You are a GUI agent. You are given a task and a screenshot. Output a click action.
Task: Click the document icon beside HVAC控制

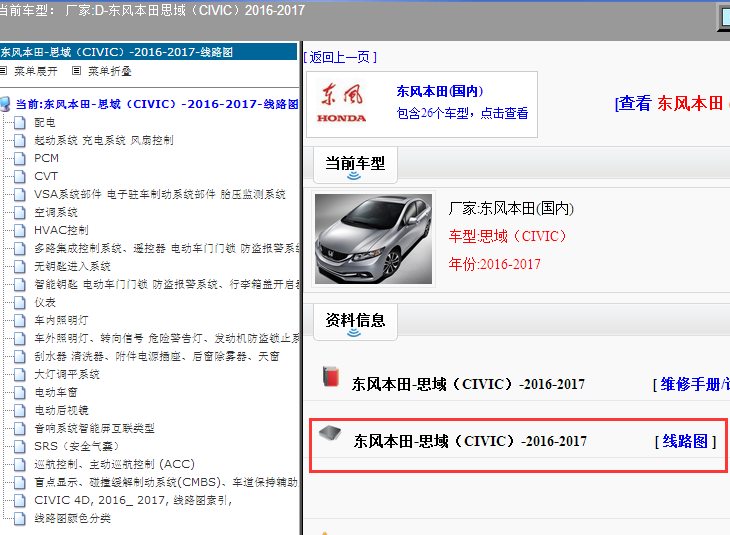click(x=20, y=231)
